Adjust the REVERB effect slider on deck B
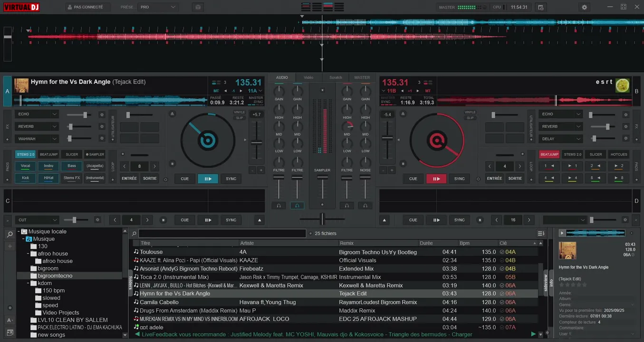The width and height of the screenshot is (644, 342). click(607, 127)
